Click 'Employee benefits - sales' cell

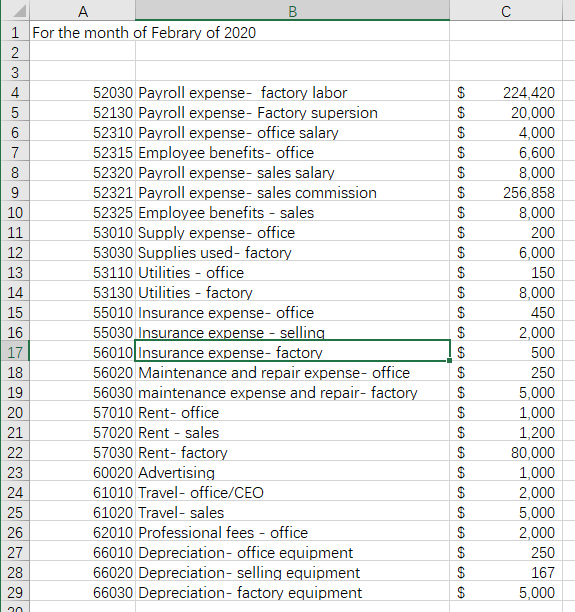click(x=292, y=212)
